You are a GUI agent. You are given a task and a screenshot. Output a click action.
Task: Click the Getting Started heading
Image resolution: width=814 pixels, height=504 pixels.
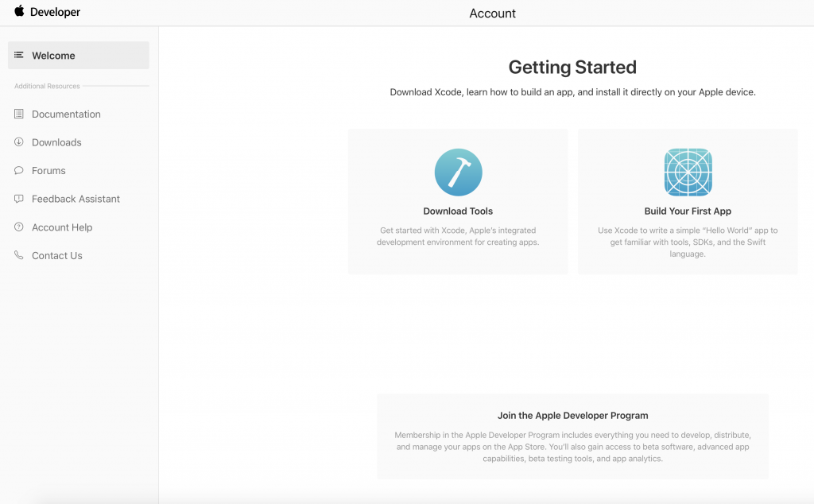pos(572,67)
